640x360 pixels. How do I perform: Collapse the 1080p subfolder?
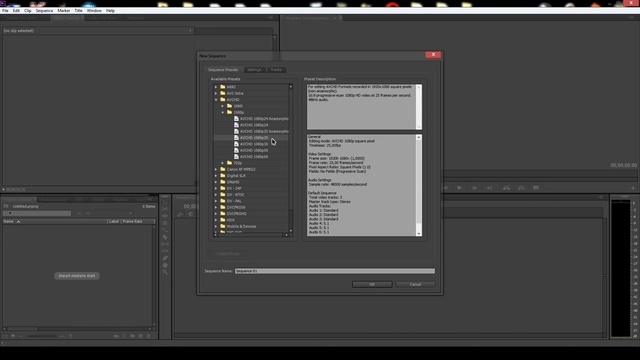[223, 112]
